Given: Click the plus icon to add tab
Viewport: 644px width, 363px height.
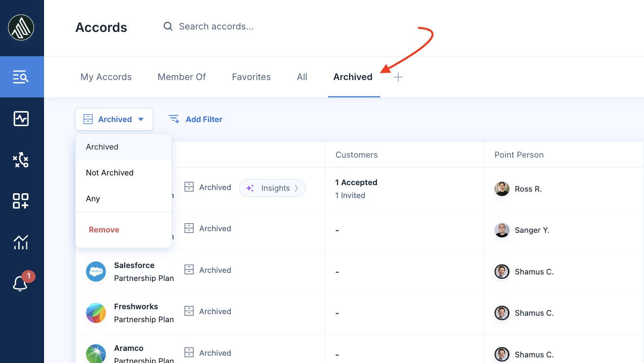Looking at the screenshot, I should 398,77.
